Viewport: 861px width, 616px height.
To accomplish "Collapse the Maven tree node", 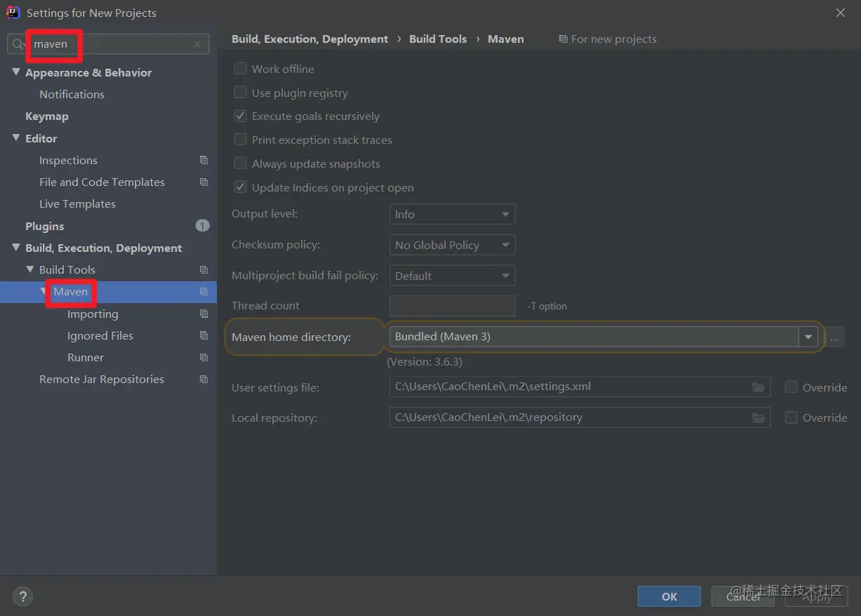I will 44,291.
